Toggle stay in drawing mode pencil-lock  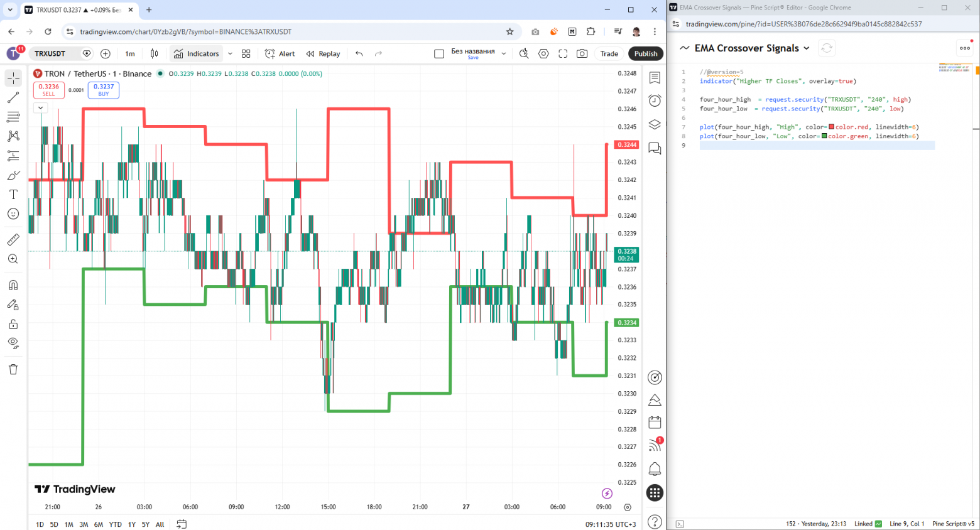[x=13, y=305]
